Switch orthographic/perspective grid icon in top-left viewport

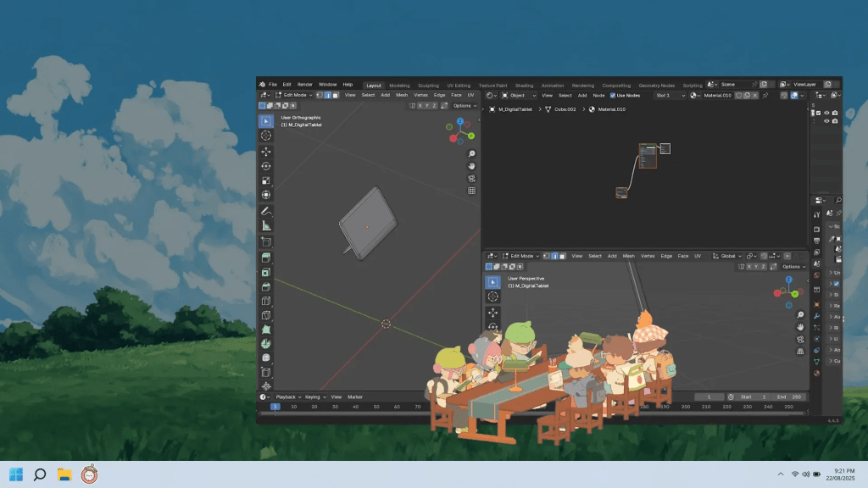coord(471,191)
